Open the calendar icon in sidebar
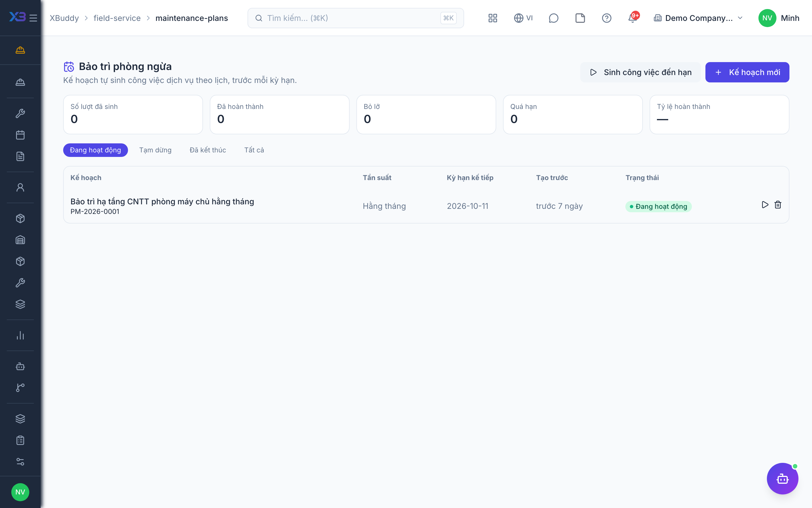Image resolution: width=812 pixels, height=508 pixels. click(x=20, y=135)
